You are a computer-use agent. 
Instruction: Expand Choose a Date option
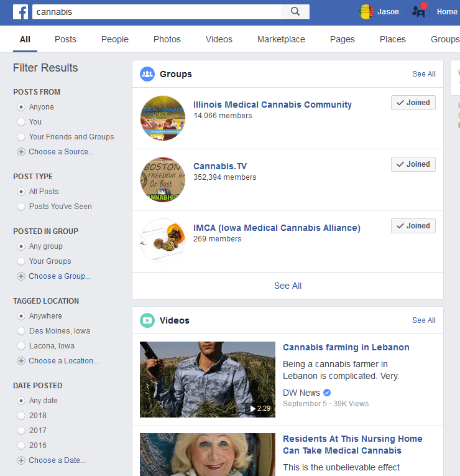click(x=57, y=460)
